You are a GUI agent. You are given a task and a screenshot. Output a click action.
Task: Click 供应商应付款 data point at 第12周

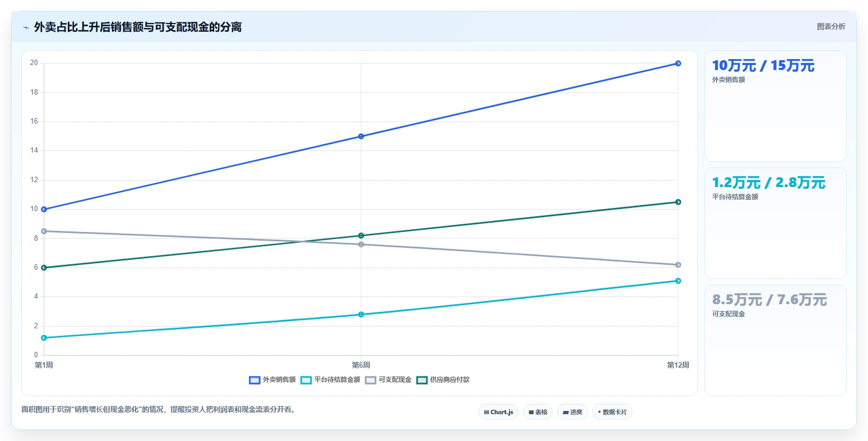pos(678,202)
